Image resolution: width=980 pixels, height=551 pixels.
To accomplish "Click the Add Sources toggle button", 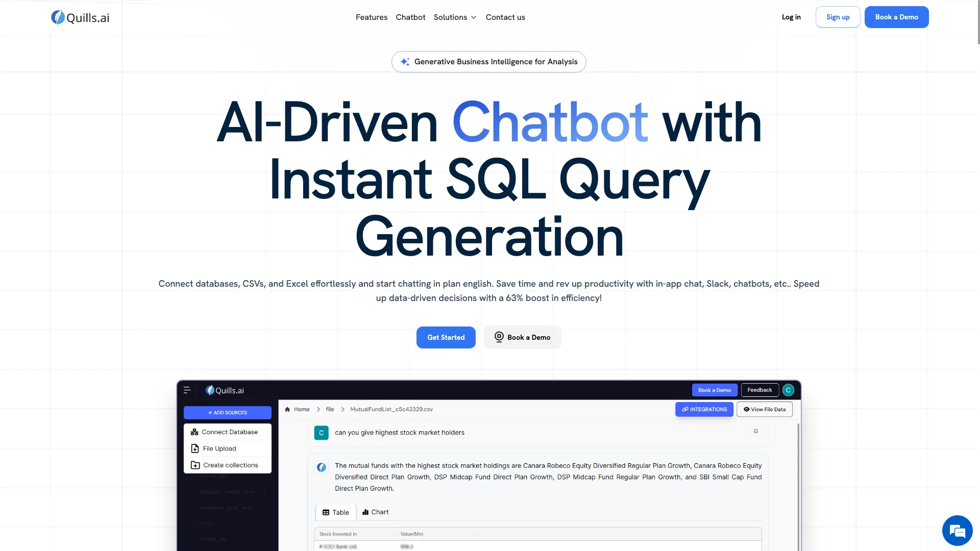I will pyautogui.click(x=228, y=412).
